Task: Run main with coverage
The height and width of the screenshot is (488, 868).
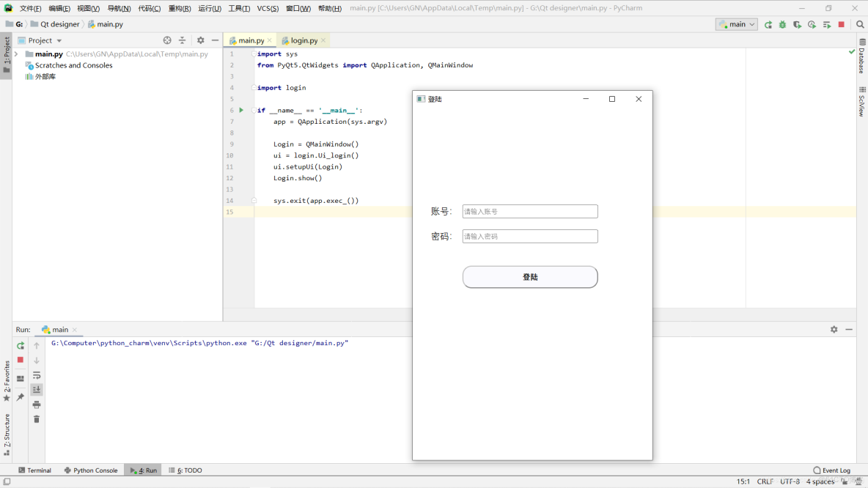Action: point(797,23)
